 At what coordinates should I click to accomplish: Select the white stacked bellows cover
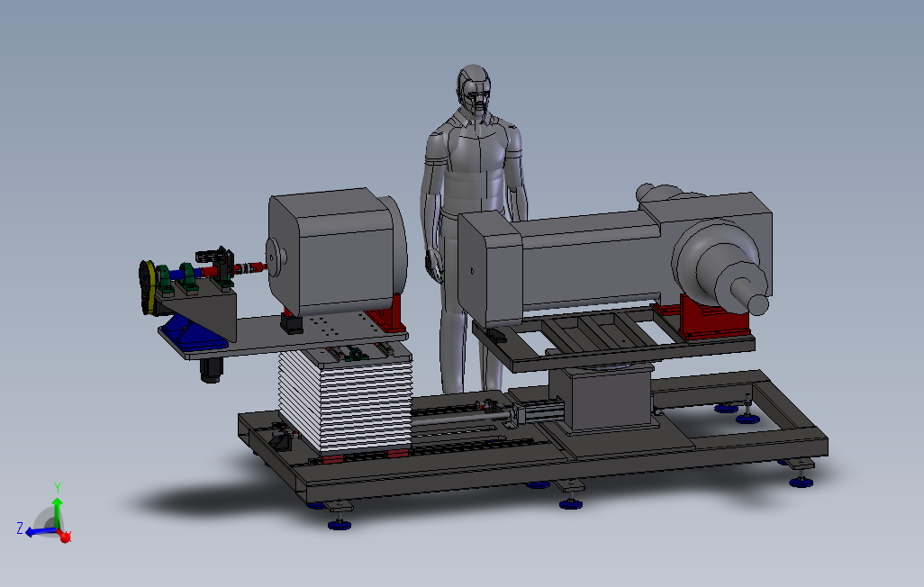point(345,404)
